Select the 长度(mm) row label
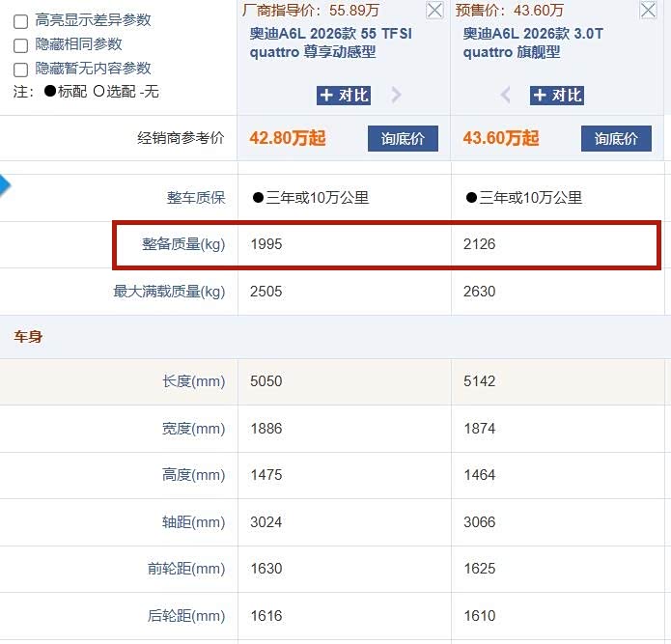 pyautogui.click(x=193, y=381)
